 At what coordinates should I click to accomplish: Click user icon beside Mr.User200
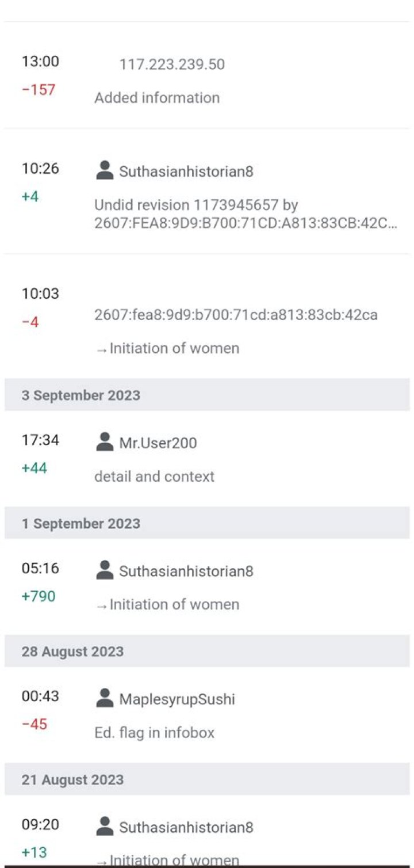[x=105, y=442]
